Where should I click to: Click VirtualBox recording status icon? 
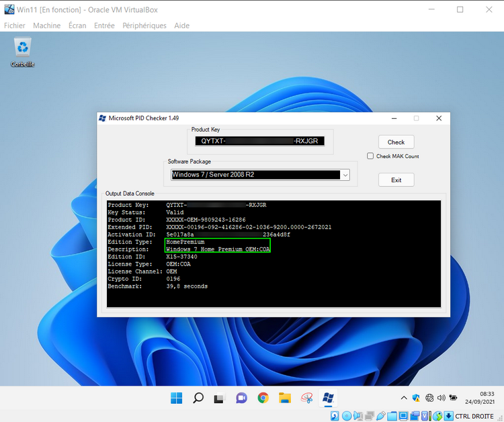pos(415,416)
